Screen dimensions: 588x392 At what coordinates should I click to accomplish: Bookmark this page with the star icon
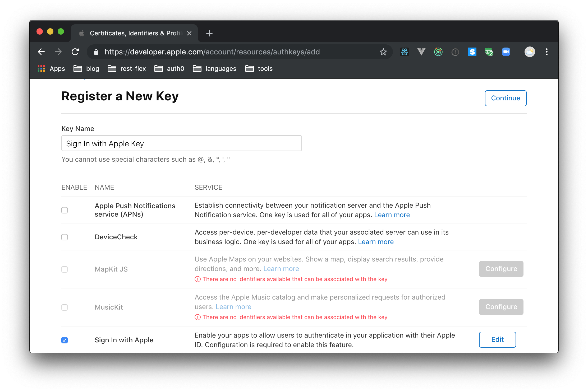tap(383, 52)
